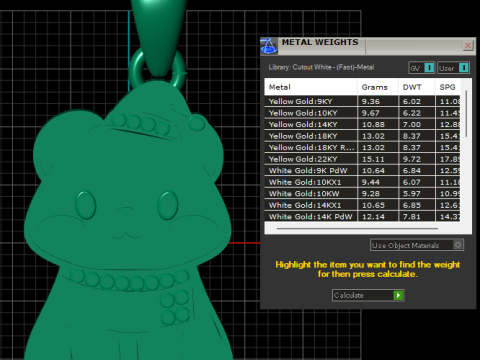The width and height of the screenshot is (480, 360).
Task: Select the Yellow Gold:14KY row
Action: (x=362, y=124)
